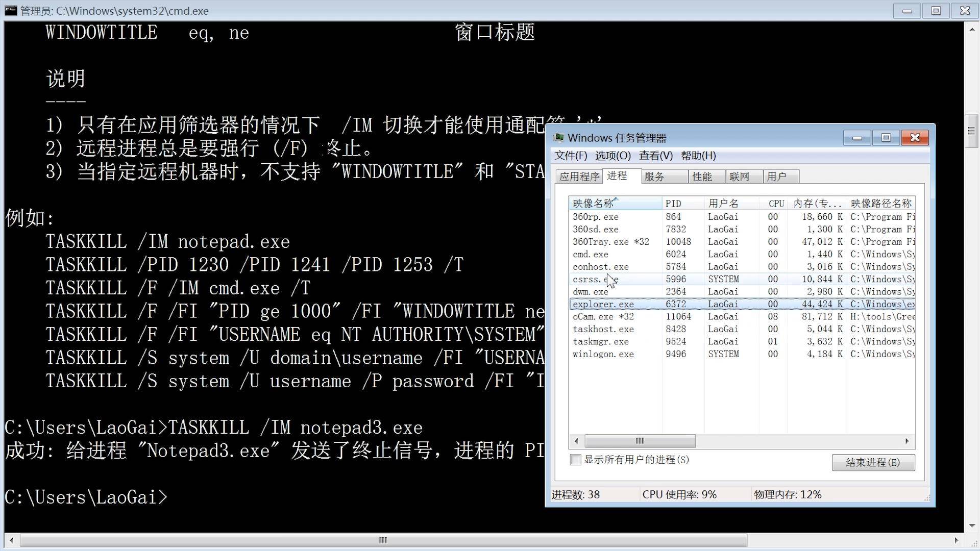Enable 显示所有用户的进程 checkbox

click(x=576, y=460)
